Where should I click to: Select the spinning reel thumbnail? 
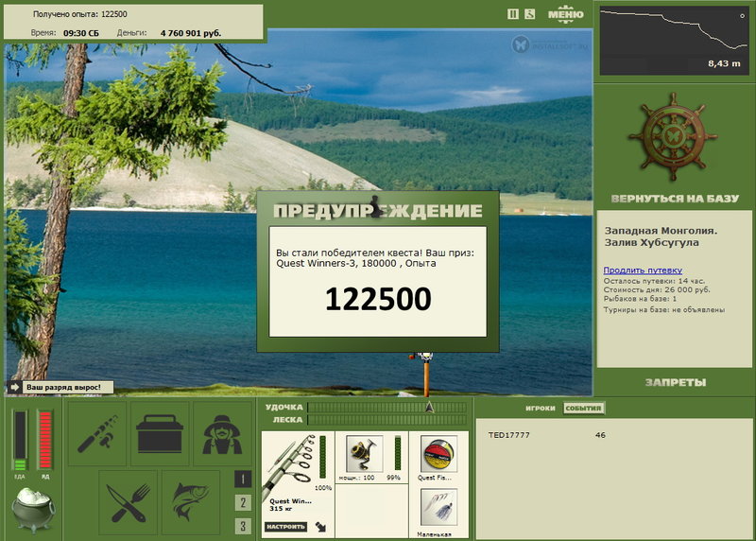pos(364,453)
